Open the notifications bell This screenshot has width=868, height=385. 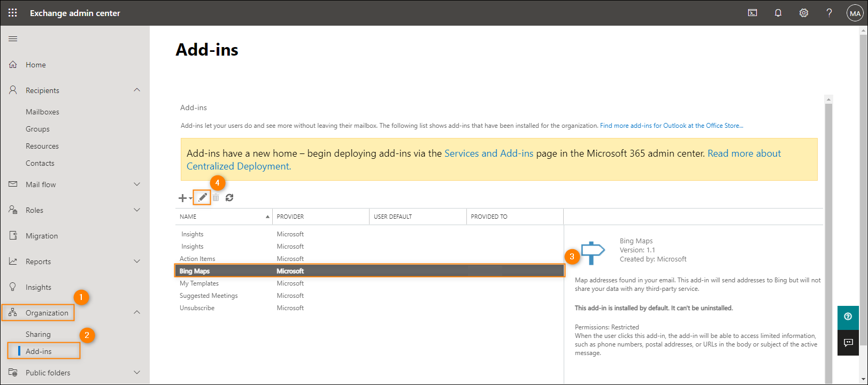pos(778,13)
